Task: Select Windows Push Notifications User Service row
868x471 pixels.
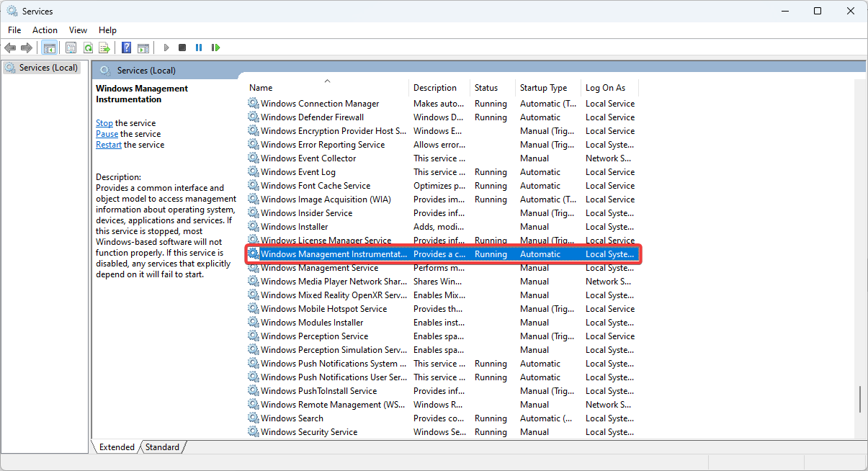Action: [442, 377]
